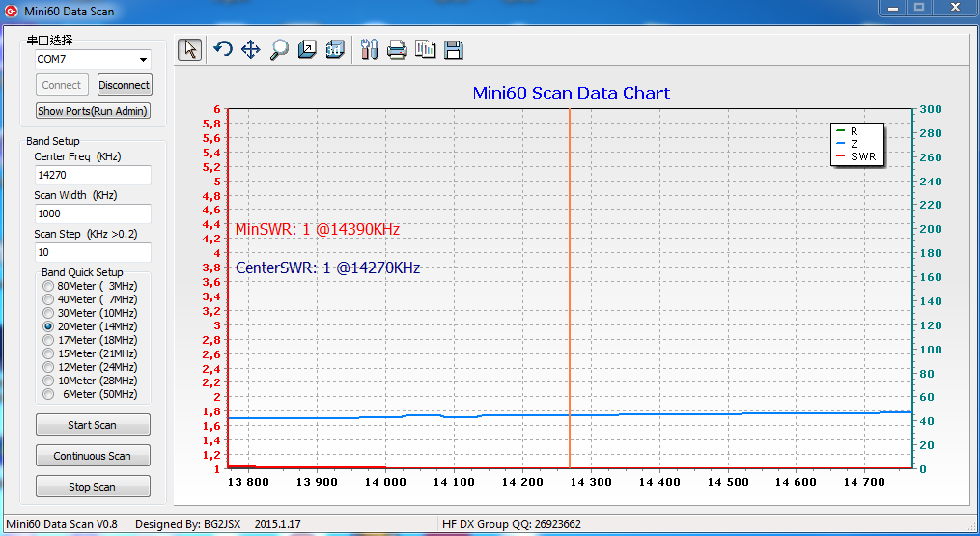Toggle the 3D view cube icon

point(335,49)
